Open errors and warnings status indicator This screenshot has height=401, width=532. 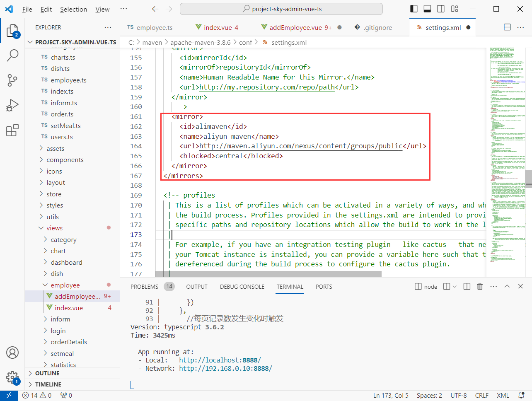pyautogui.click(x=37, y=395)
